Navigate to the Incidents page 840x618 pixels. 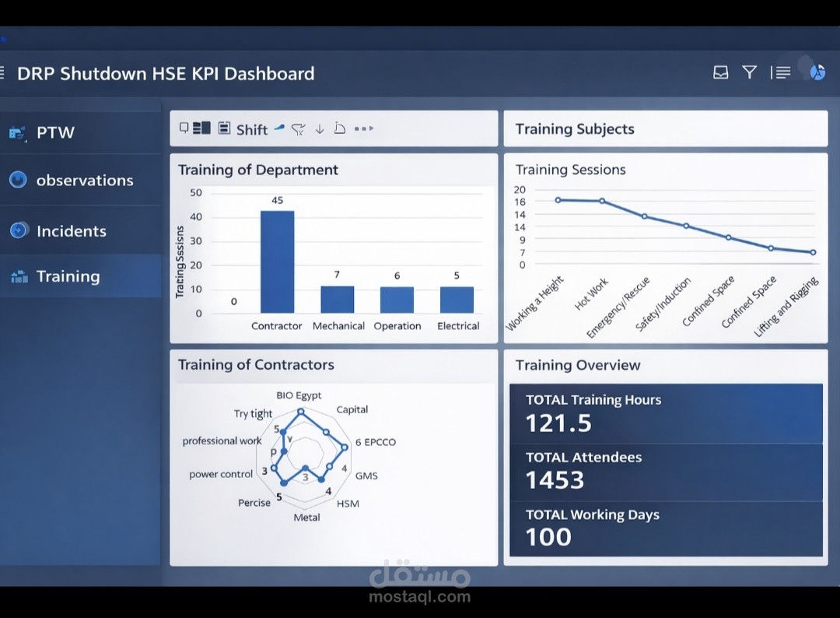[80, 231]
